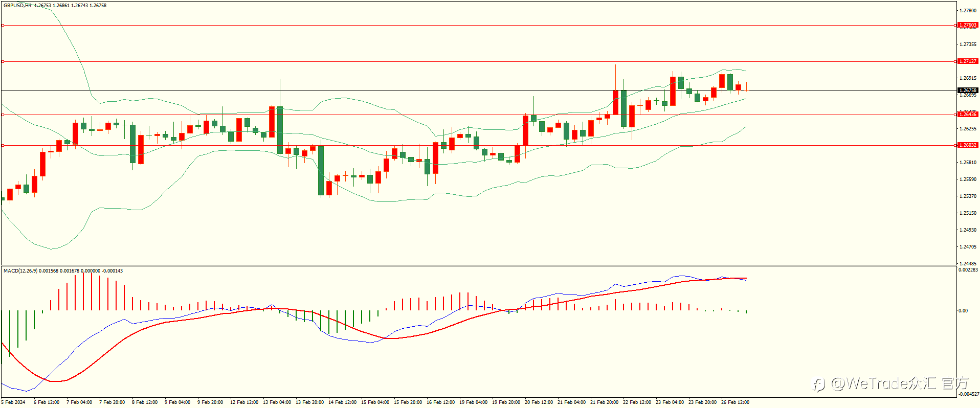Select the red 1.27127 price level tag
The height and width of the screenshot is (408, 980).
tap(967, 61)
